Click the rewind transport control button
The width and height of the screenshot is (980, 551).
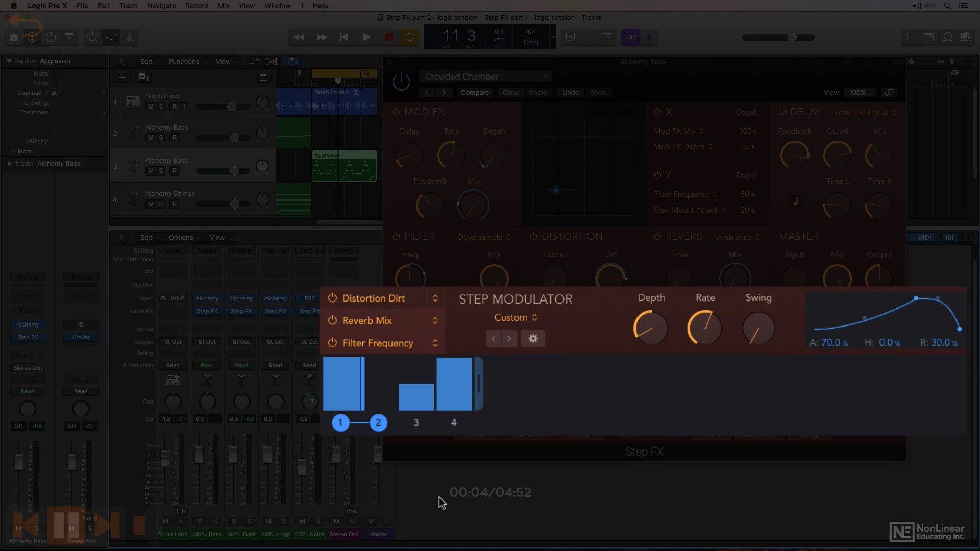click(299, 37)
